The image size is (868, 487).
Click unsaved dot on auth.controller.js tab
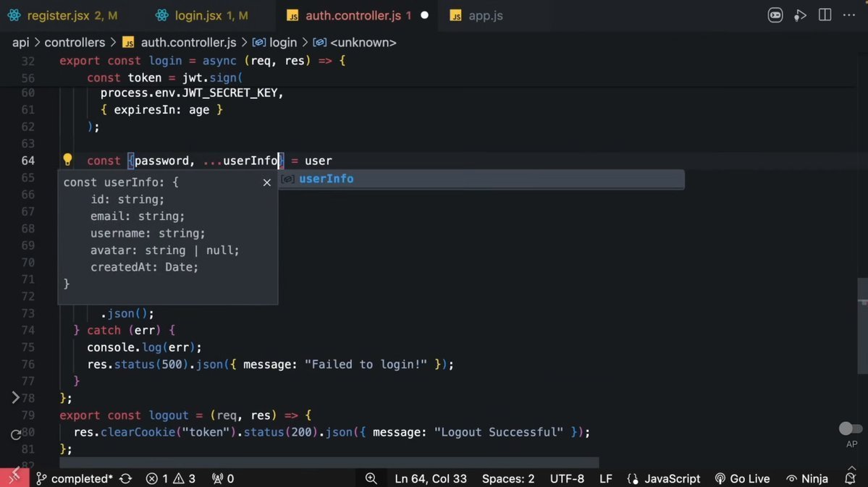click(425, 15)
